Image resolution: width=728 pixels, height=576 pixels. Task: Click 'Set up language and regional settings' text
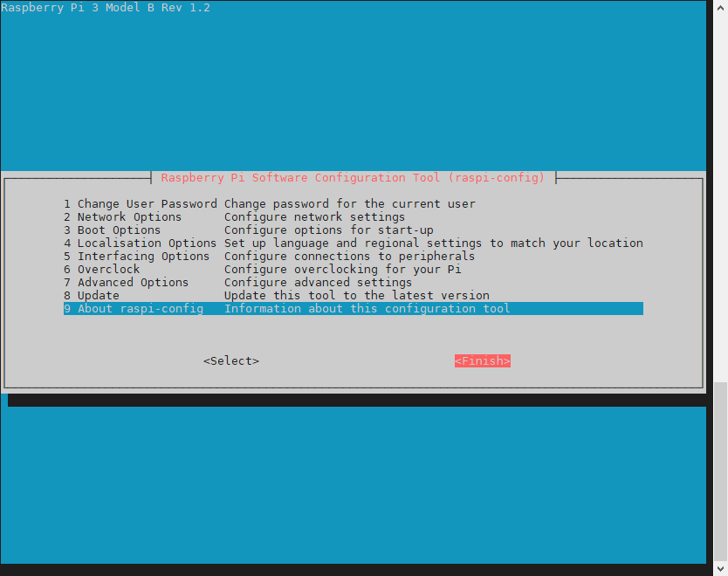[353, 243]
